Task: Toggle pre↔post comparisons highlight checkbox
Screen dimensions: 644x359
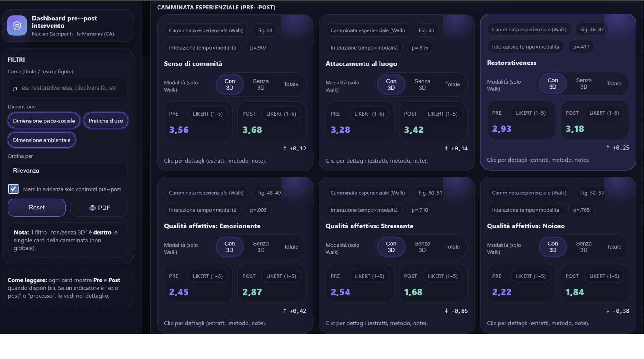Action: coord(13,189)
